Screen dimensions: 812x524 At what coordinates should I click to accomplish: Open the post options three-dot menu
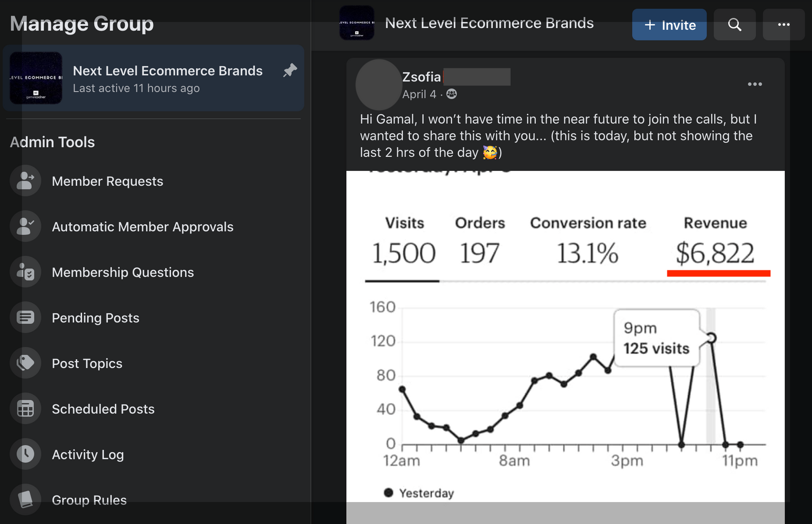click(755, 84)
